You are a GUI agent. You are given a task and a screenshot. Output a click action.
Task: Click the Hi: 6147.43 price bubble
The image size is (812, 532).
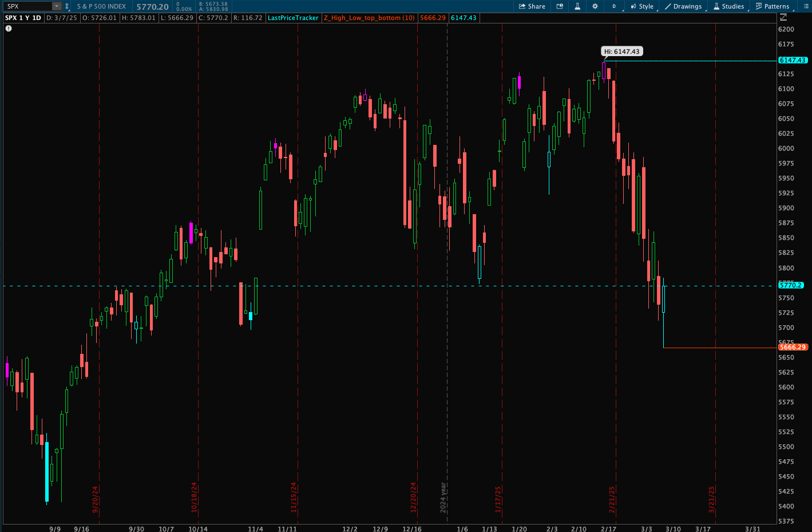click(621, 52)
